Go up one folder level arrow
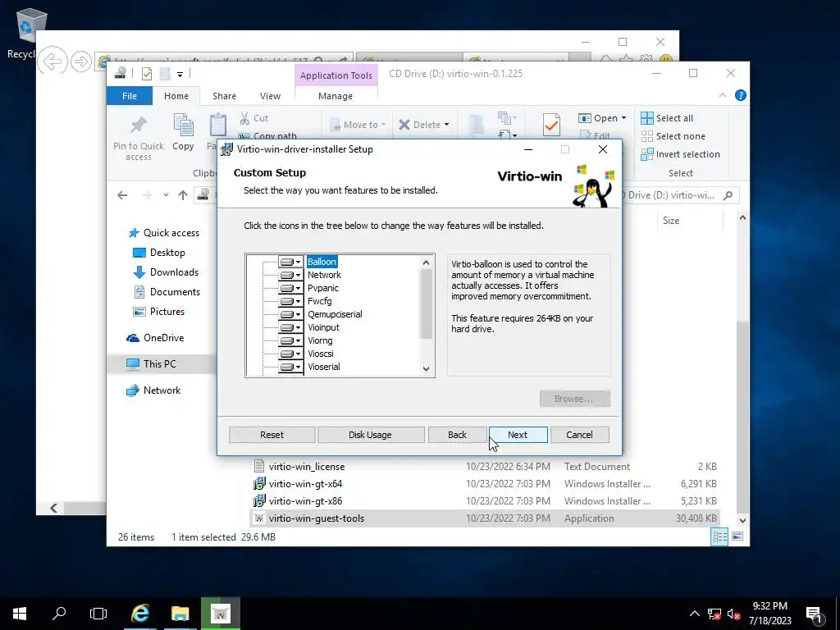Viewport: 840px width, 630px height. coord(183,195)
